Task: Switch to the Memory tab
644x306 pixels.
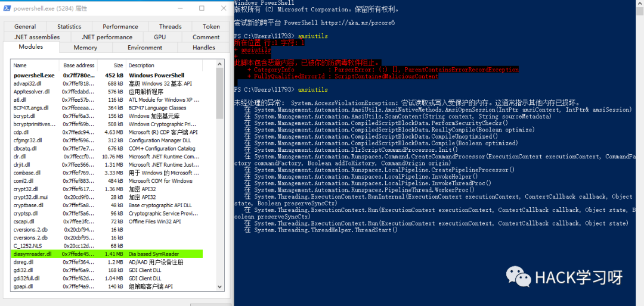Action: [85, 48]
